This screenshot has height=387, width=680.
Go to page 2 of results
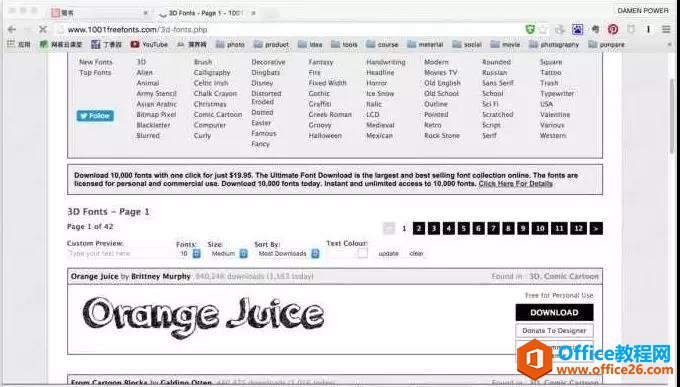coord(418,228)
